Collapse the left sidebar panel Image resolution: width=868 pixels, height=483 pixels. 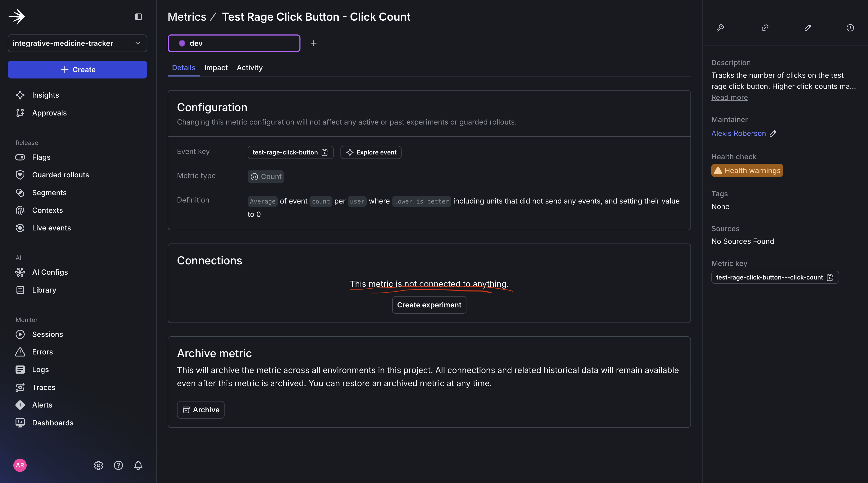click(x=138, y=17)
